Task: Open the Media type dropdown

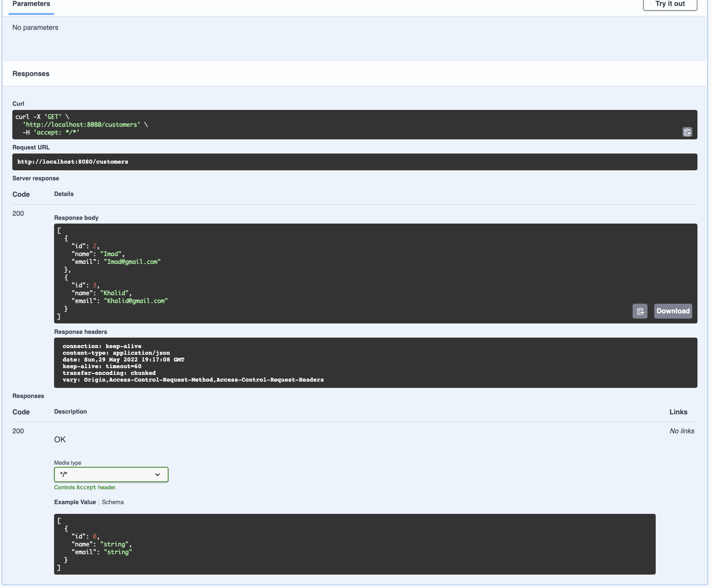Action: [111, 474]
